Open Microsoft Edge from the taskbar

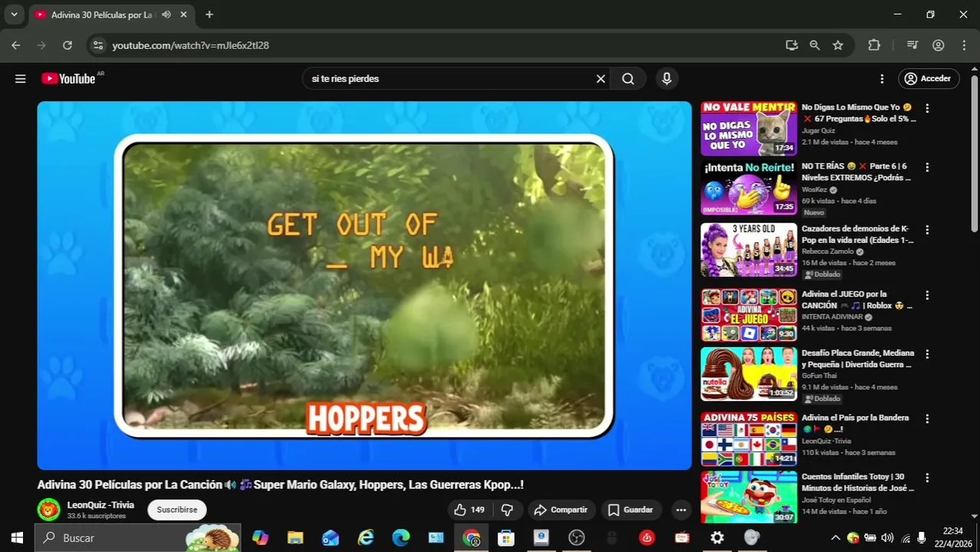tap(401, 538)
